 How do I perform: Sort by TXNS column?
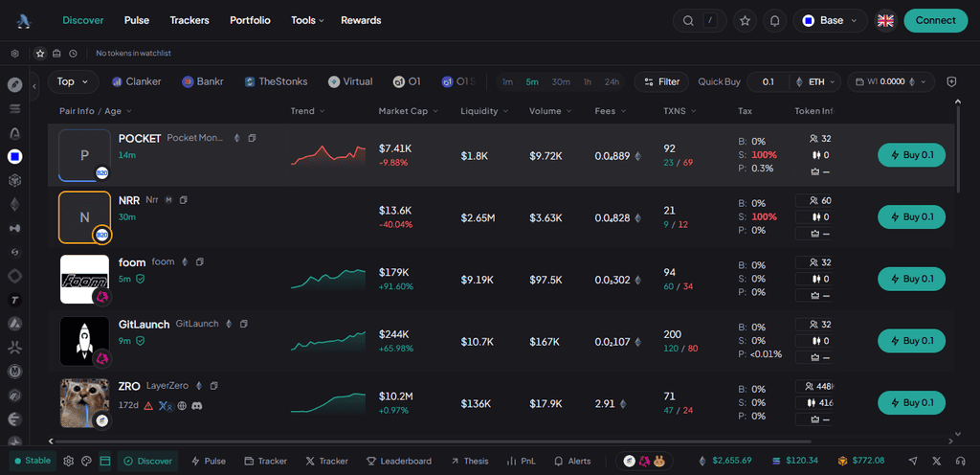679,111
